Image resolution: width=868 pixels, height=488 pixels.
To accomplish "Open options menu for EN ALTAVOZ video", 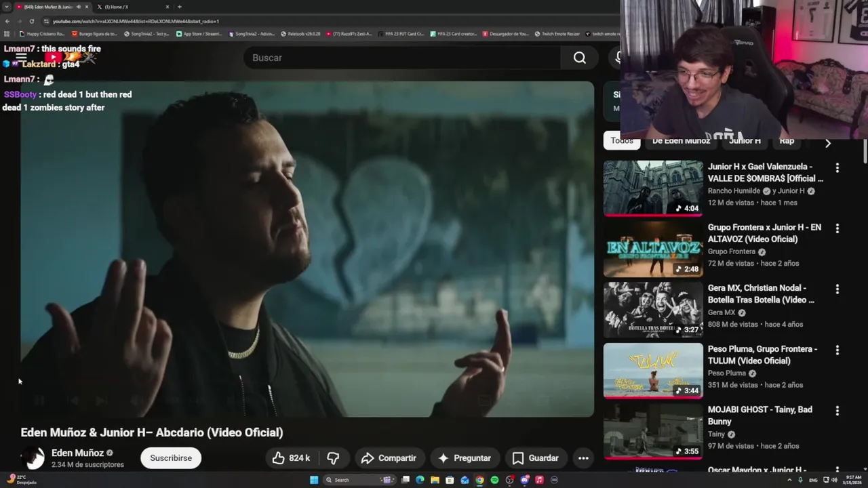I will (837, 228).
